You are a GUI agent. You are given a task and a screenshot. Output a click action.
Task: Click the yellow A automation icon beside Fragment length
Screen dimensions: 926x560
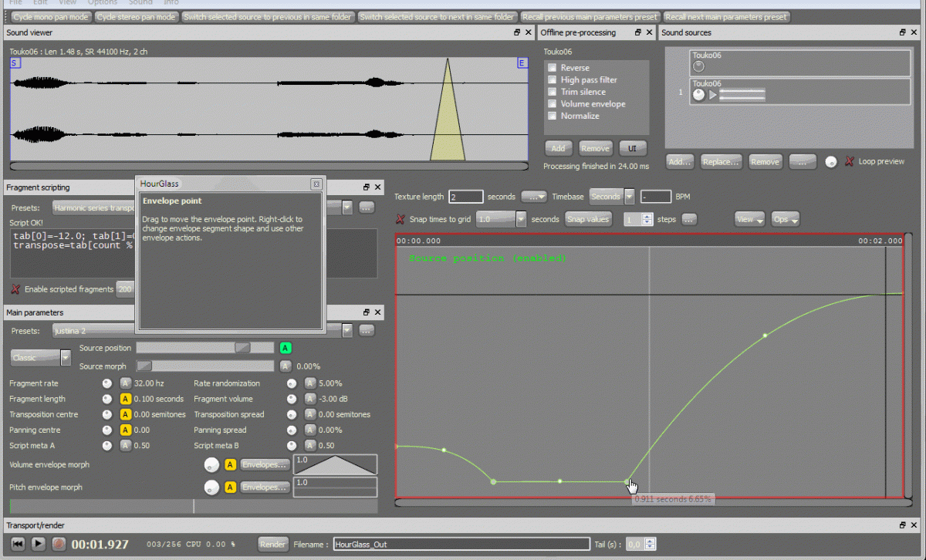tap(124, 399)
